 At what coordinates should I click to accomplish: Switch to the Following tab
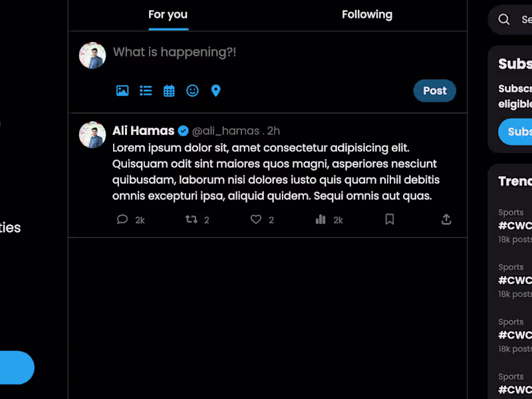coord(367,14)
